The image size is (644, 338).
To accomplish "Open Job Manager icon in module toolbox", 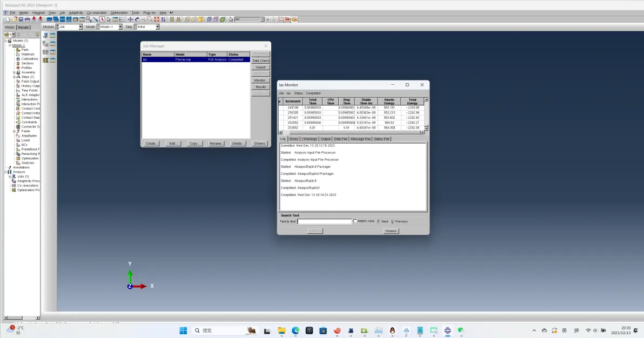I will point(52,35).
